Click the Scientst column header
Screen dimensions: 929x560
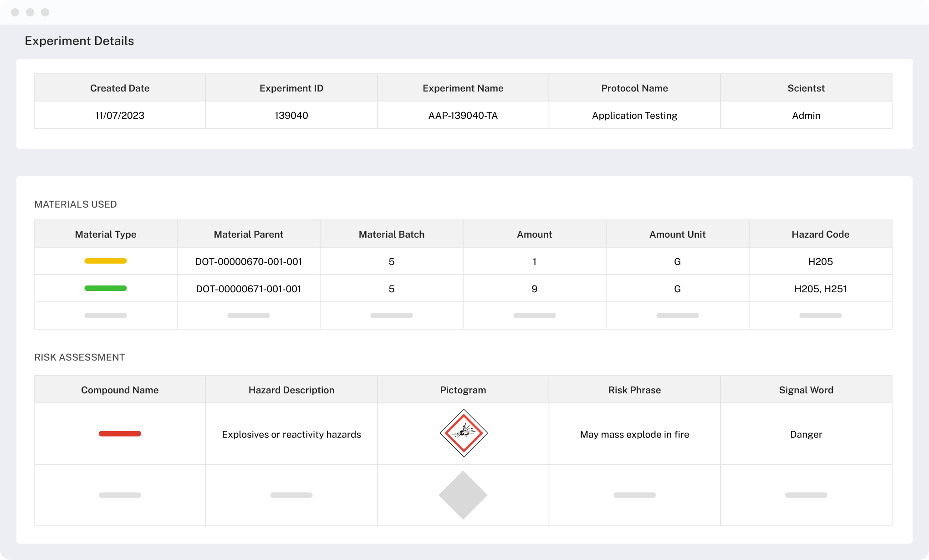click(806, 88)
